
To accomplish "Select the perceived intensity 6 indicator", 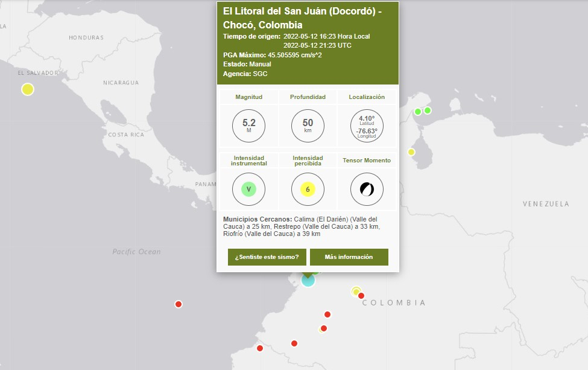I will (x=308, y=189).
